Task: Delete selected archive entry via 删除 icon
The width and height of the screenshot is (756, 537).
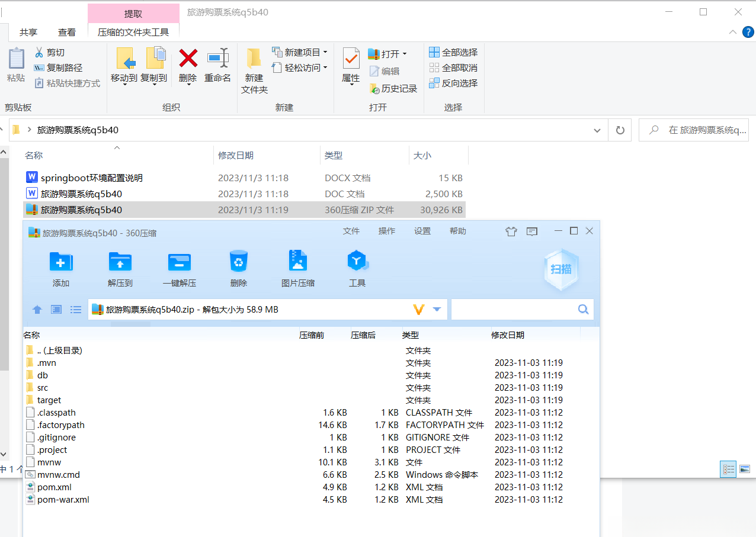Action: click(238, 268)
